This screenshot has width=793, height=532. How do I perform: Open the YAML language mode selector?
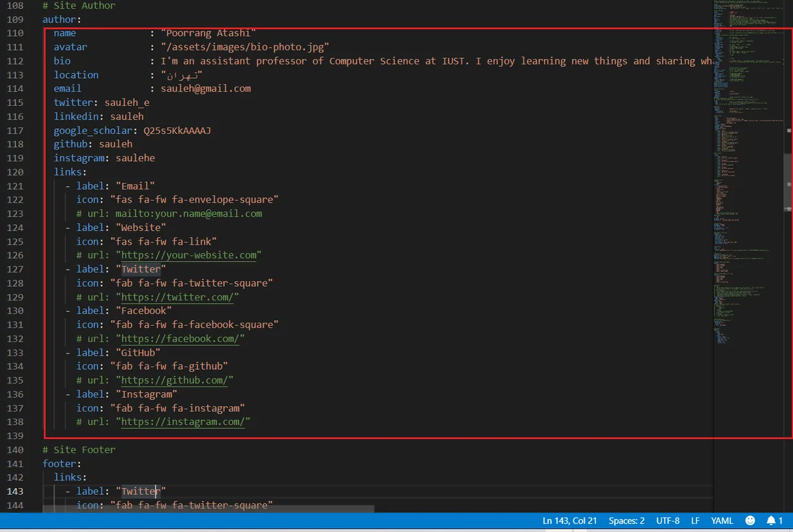click(x=722, y=521)
